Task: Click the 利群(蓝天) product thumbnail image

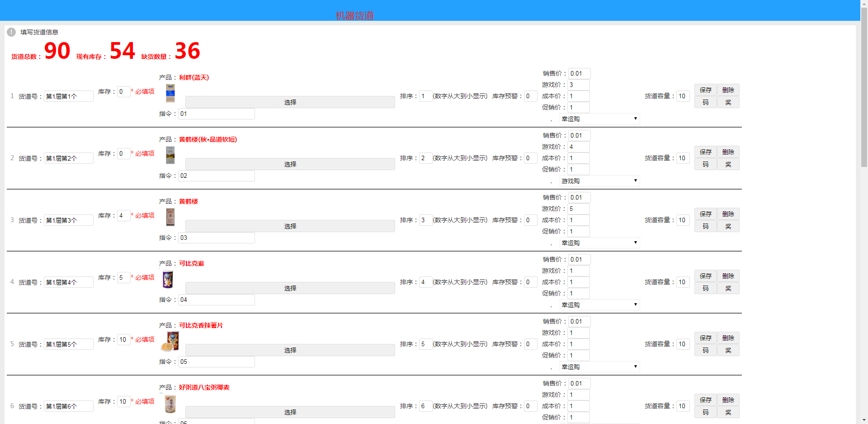Action: tap(170, 93)
